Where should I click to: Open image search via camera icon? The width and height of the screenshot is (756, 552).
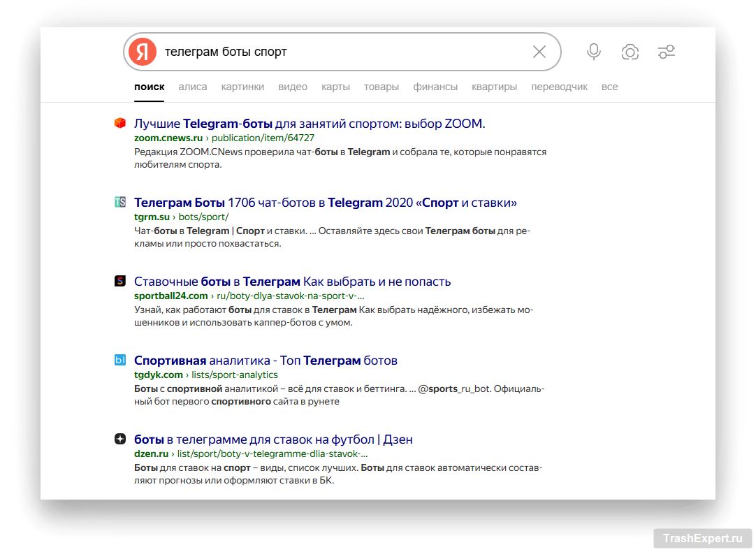tap(630, 52)
